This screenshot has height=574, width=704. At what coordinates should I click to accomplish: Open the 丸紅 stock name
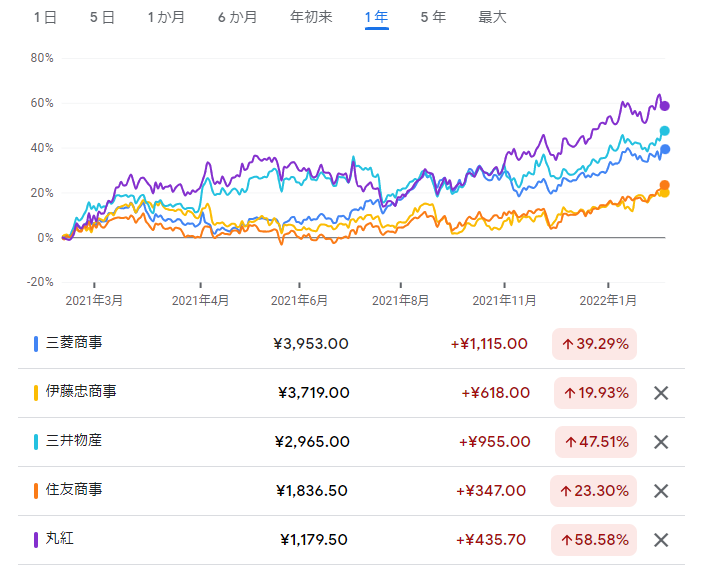60,538
